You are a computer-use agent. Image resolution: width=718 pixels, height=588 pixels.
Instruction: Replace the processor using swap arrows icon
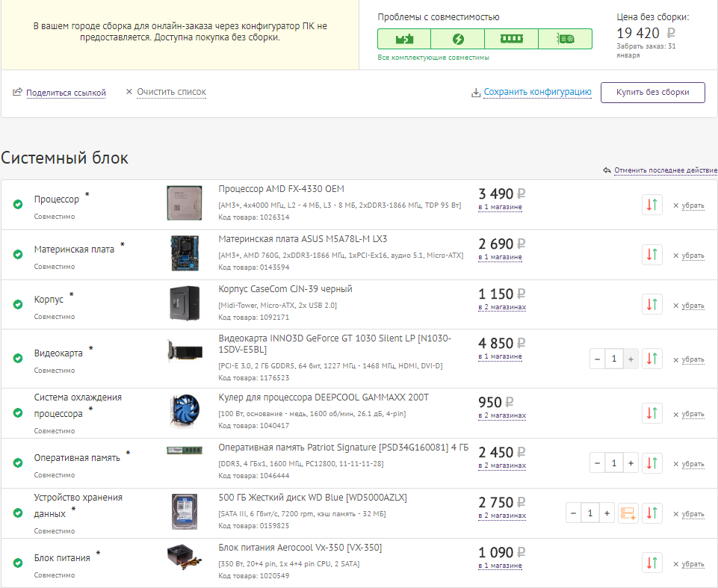pos(652,205)
